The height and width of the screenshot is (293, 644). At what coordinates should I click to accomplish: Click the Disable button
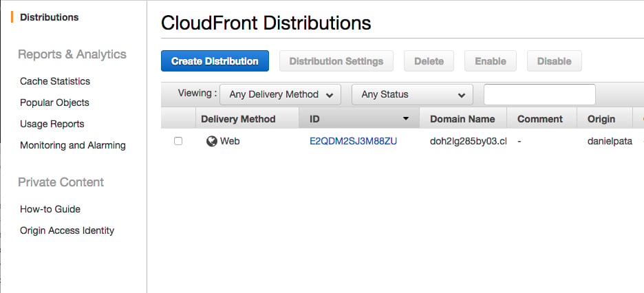[554, 61]
